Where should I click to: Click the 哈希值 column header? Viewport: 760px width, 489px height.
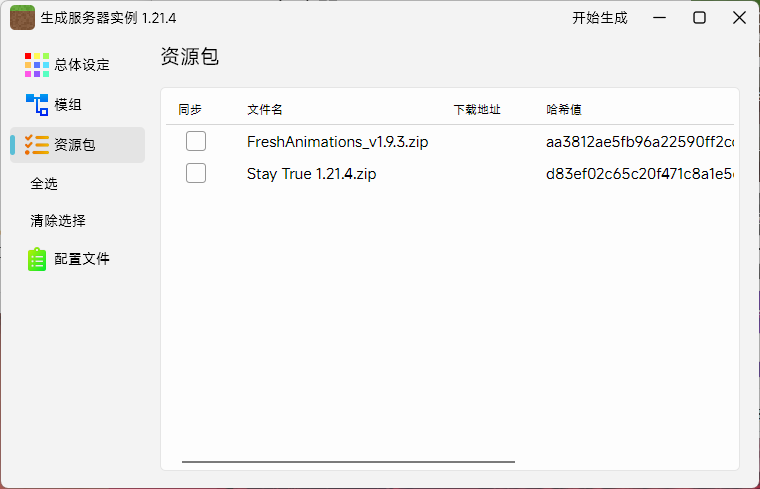(x=564, y=109)
